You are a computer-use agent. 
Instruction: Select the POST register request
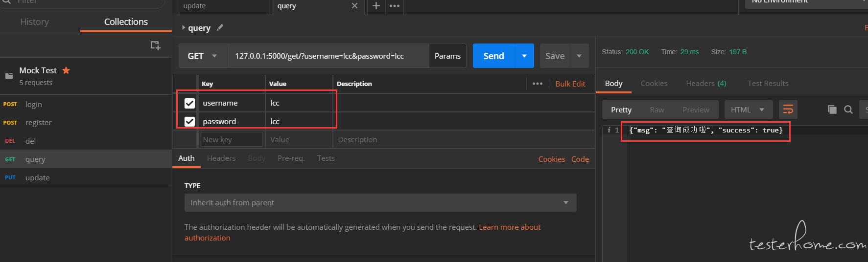(x=86, y=122)
